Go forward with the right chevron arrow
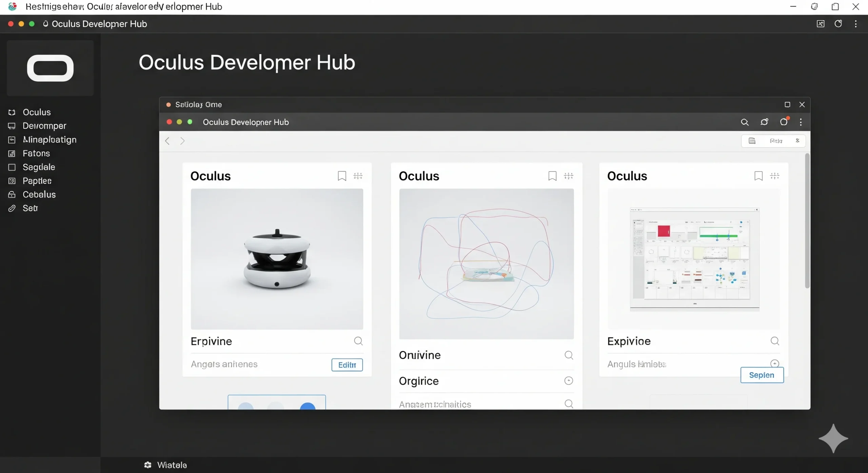868x473 pixels. 182,141
